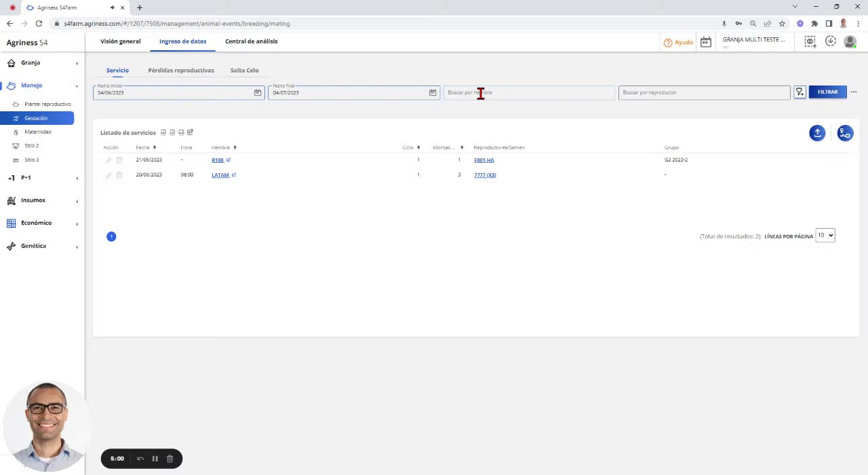Click the round upload import button
The width and height of the screenshot is (868, 475).
click(x=817, y=133)
